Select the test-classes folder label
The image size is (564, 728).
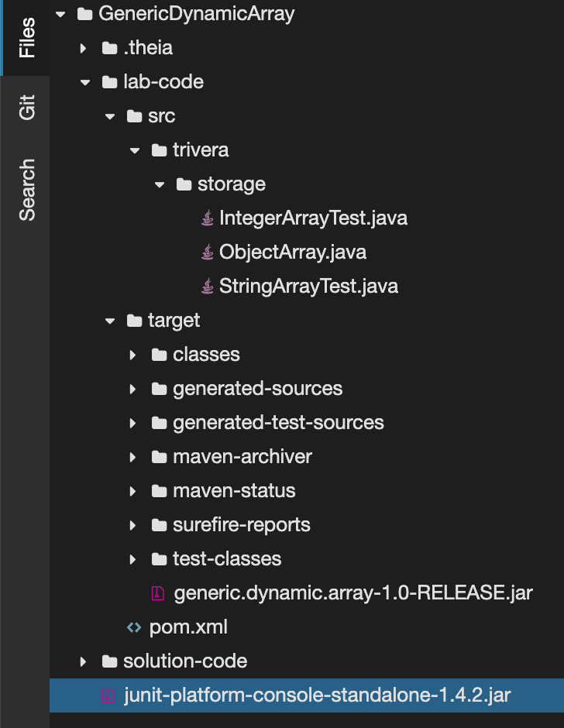pyautogui.click(x=227, y=559)
